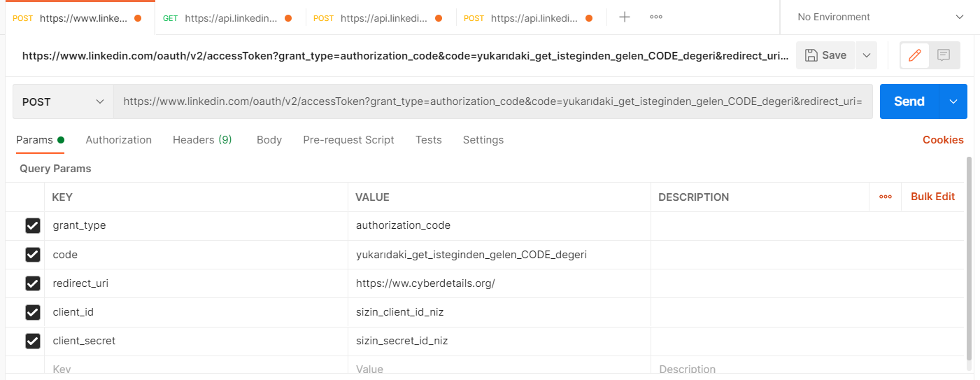Screen dimensions: 980x380
Task: Open the Cookies link
Action: pyautogui.click(x=943, y=140)
